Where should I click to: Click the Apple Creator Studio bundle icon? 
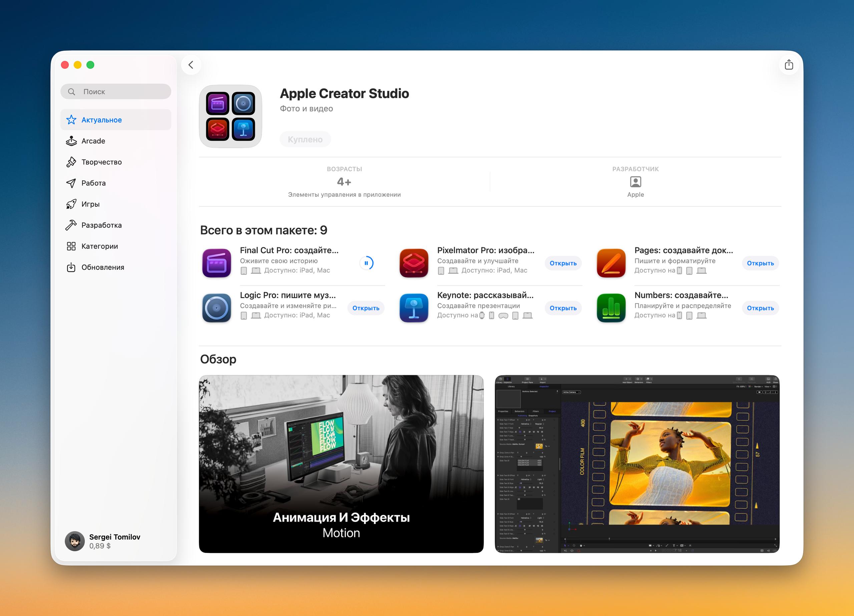coord(231,116)
